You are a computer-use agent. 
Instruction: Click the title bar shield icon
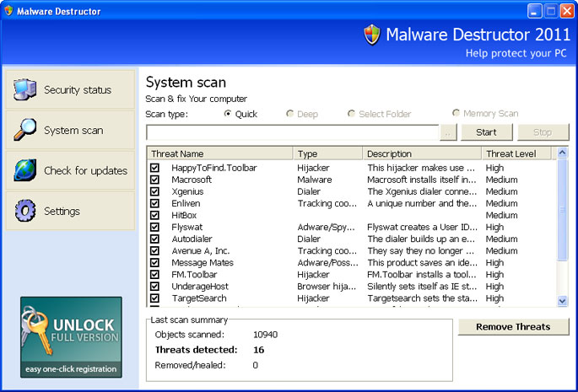tap(8, 11)
